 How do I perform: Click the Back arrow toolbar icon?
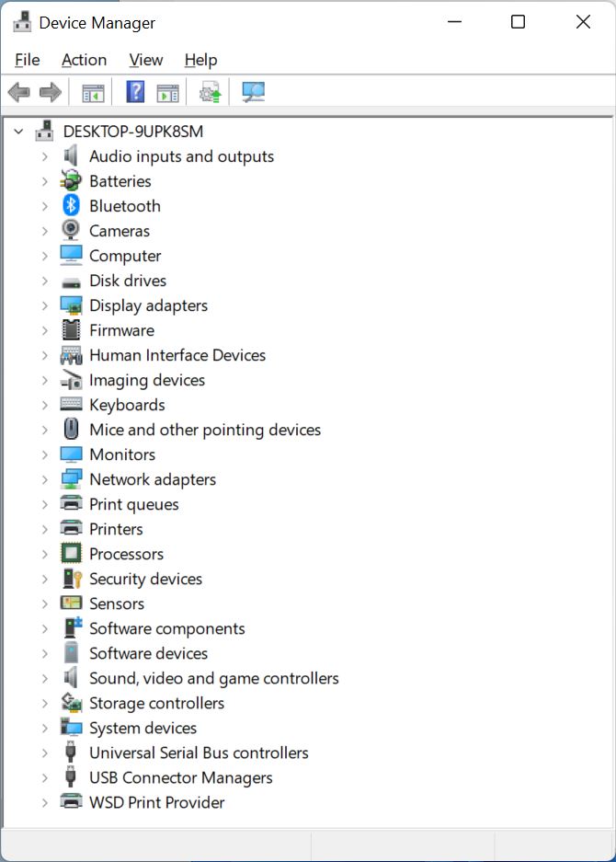pyautogui.click(x=18, y=92)
